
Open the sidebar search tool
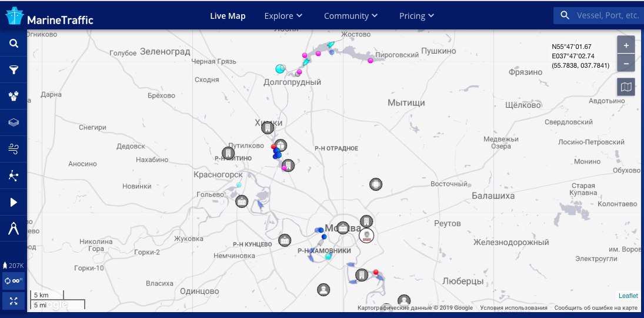click(x=14, y=43)
